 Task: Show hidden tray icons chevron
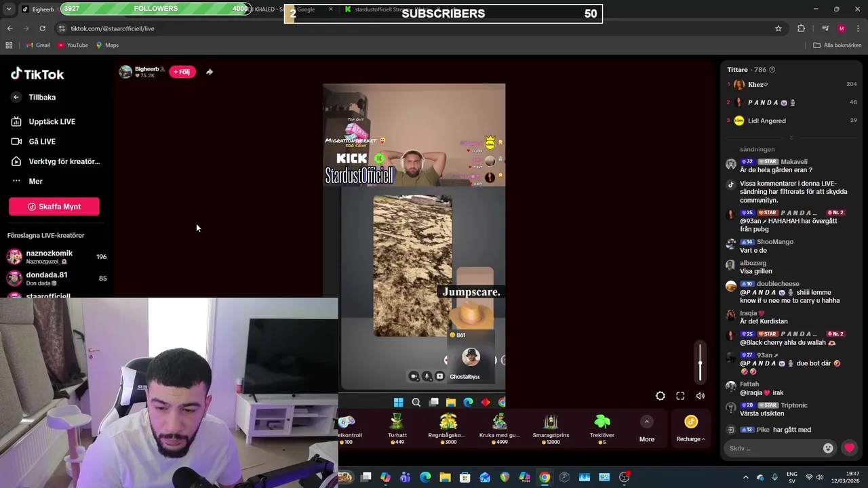coord(745,477)
